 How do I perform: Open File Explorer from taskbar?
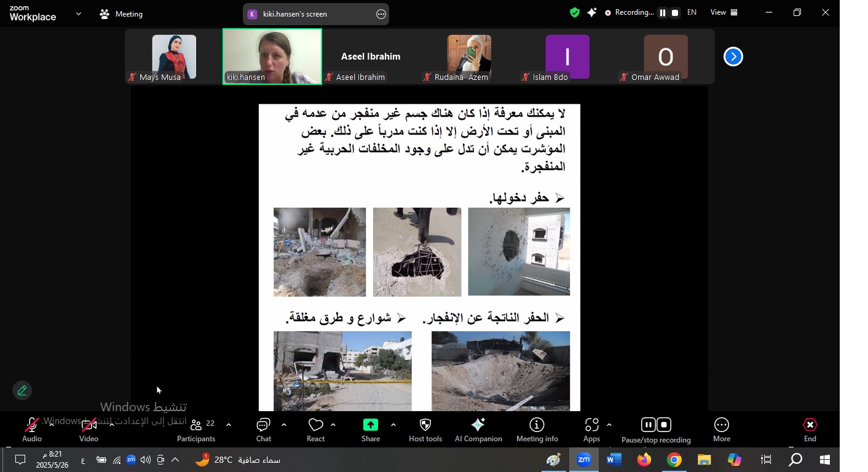[704, 460]
